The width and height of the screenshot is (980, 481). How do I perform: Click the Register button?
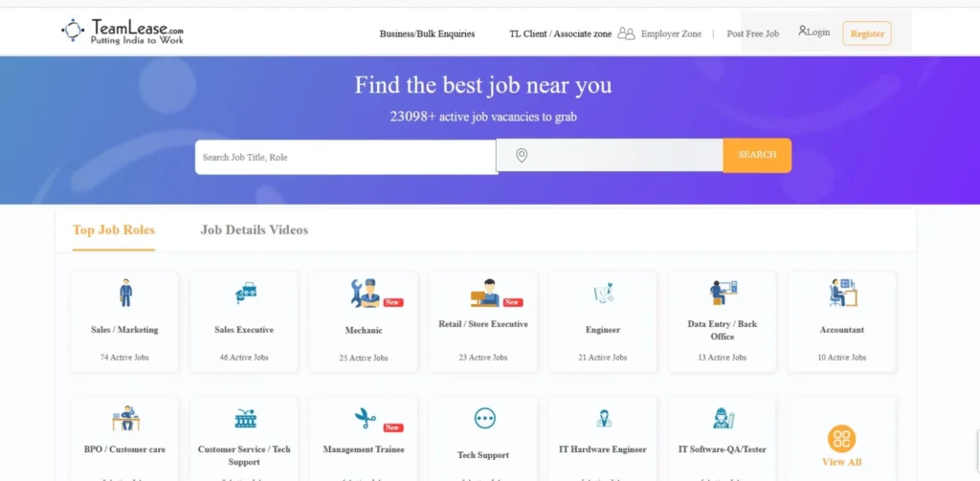pos(867,33)
